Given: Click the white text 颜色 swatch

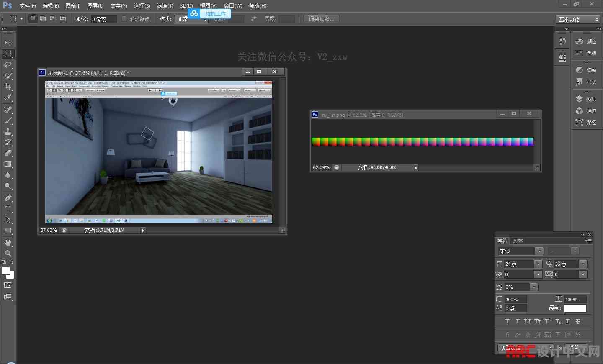Looking at the screenshot, I should tap(575, 308).
